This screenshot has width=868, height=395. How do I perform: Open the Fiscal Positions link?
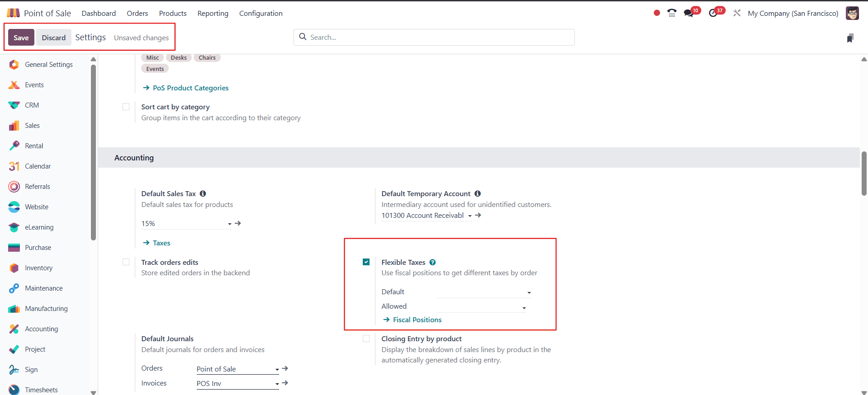(417, 320)
